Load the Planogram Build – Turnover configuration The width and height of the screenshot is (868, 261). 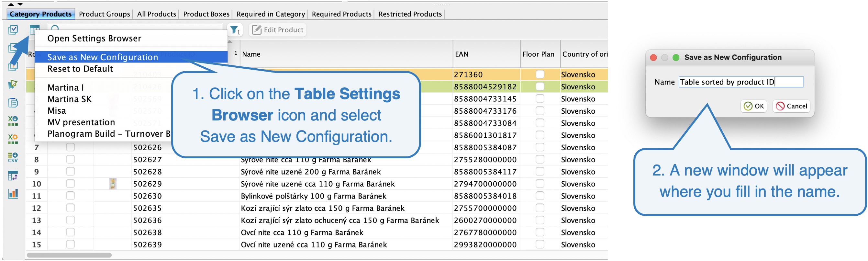(109, 134)
